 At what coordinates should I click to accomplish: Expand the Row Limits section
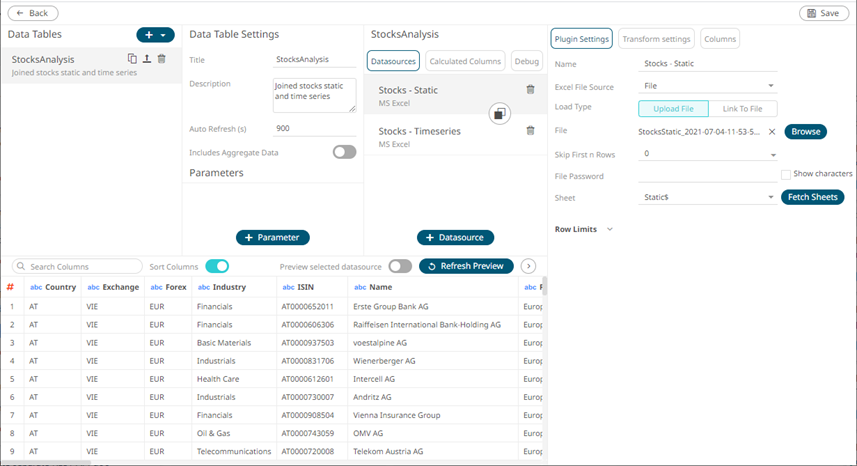click(x=609, y=229)
